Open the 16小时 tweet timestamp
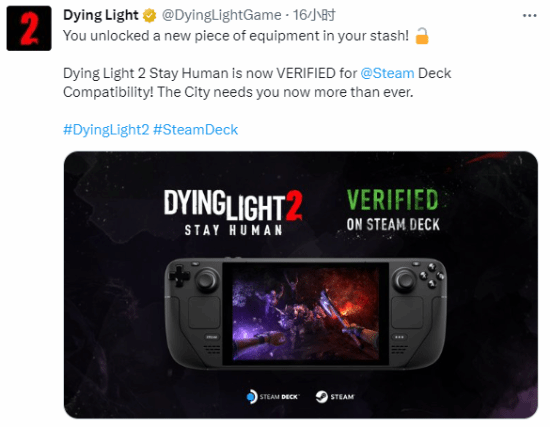Image resolution: width=550 pixels, height=427 pixels. coord(314,15)
